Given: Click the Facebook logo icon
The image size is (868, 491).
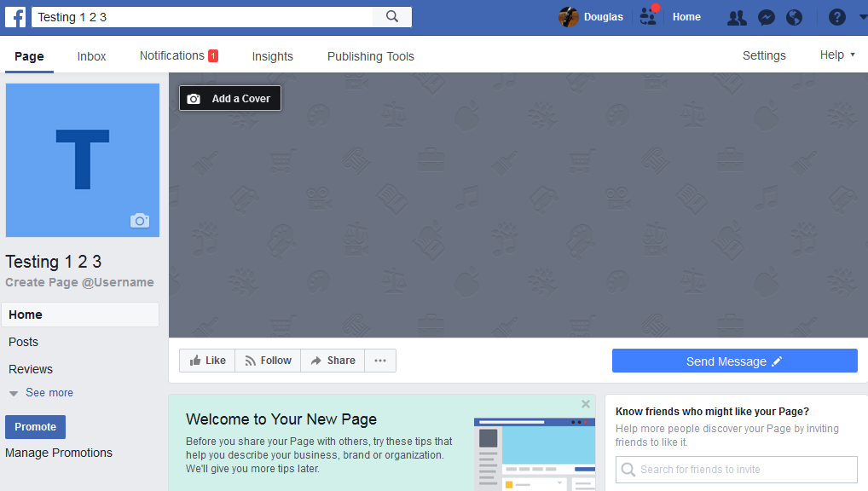Looking at the screenshot, I should pos(15,17).
